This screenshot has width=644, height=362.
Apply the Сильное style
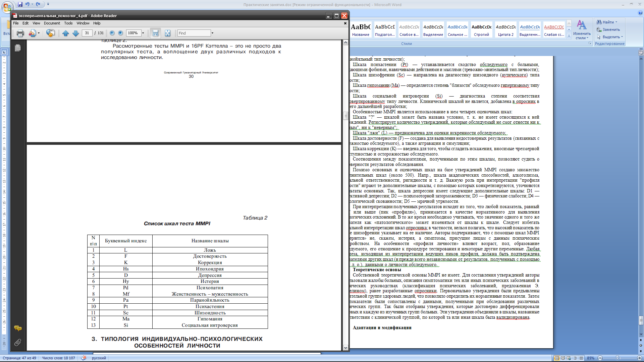coord(457,30)
